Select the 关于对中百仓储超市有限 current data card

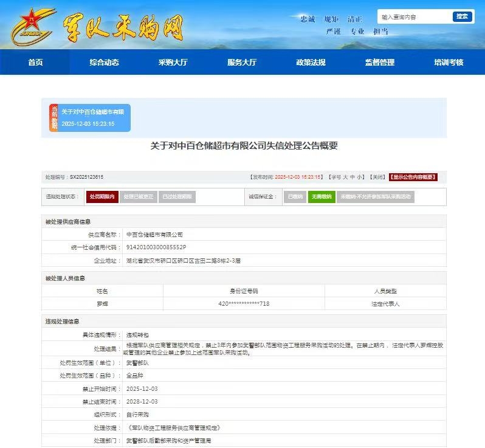(94, 118)
